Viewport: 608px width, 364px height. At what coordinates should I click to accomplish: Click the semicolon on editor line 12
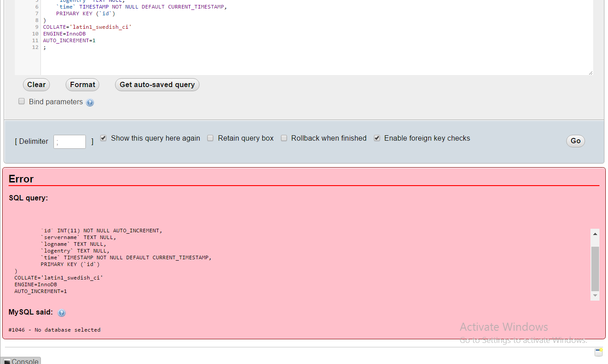click(x=44, y=47)
